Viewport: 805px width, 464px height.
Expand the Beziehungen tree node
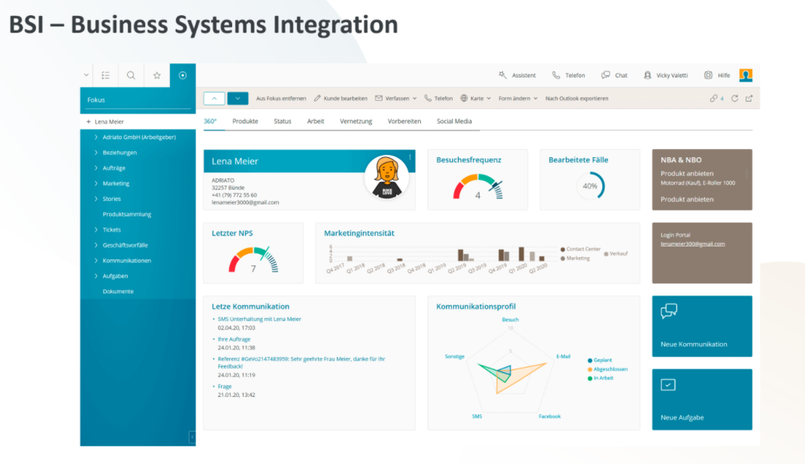119,153
